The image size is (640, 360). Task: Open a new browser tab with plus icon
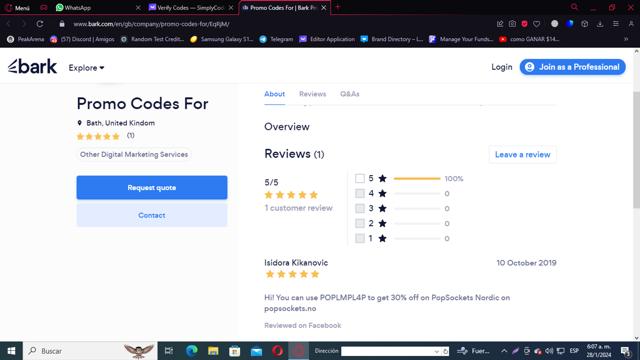[338, 7]
